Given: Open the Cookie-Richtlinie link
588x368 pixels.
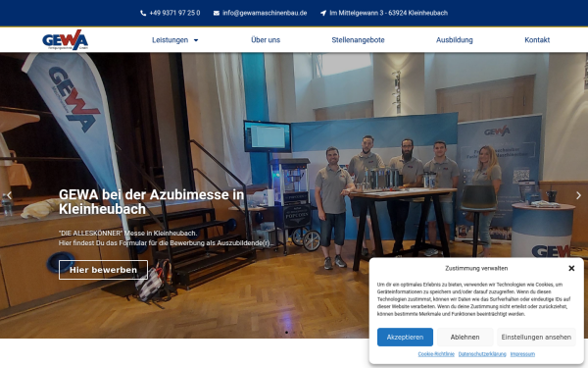Looking at the screenshot, I should pos(436,354).
